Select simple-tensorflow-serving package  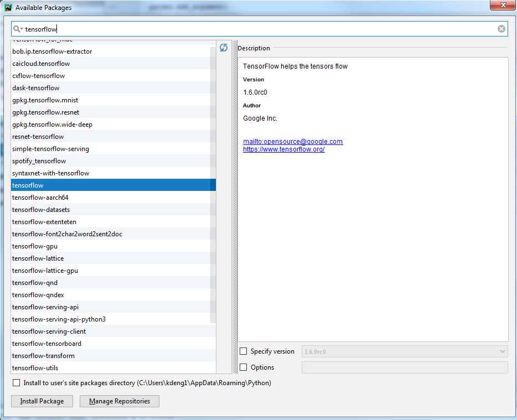[x=113, y=149]
